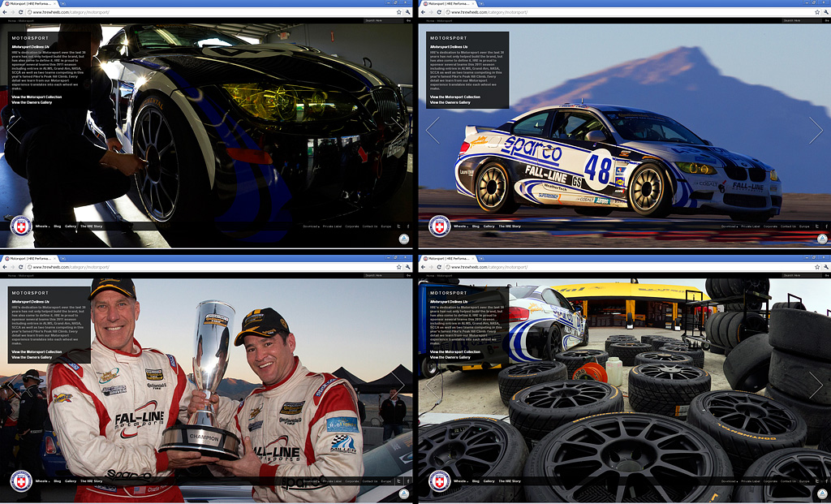Open Blog menu item in garage BMW window
This screenshot has width=831, height=504.
(58, 226)
